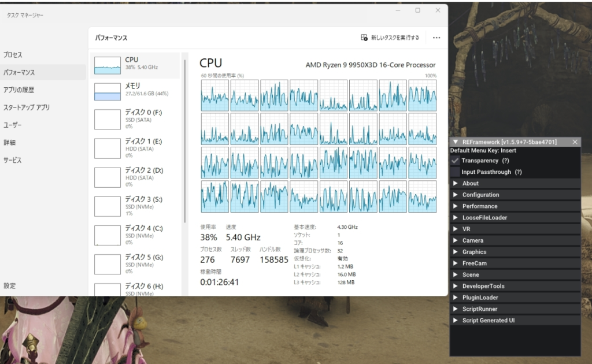Enable Transparency in REFramework
Image resolution: width=592 pixels, height=364 pixels.
[x=455, y=161]
